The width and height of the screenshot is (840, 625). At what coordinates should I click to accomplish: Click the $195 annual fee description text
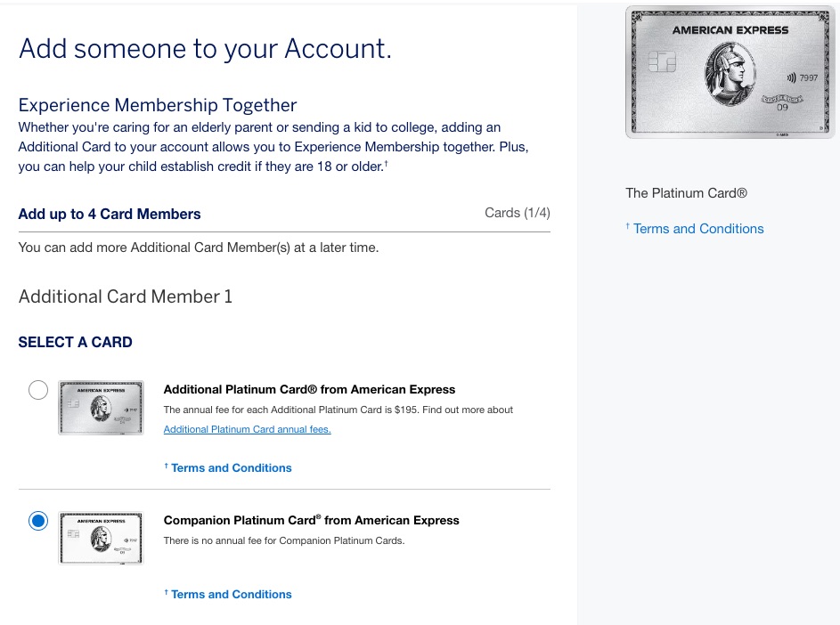tap(338, 410)
